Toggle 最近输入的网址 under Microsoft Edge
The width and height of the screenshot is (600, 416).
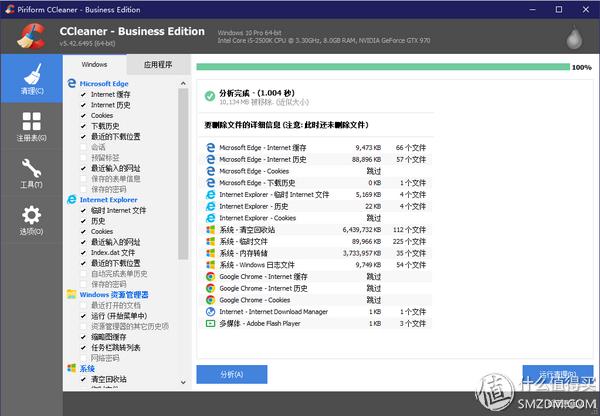83,168
